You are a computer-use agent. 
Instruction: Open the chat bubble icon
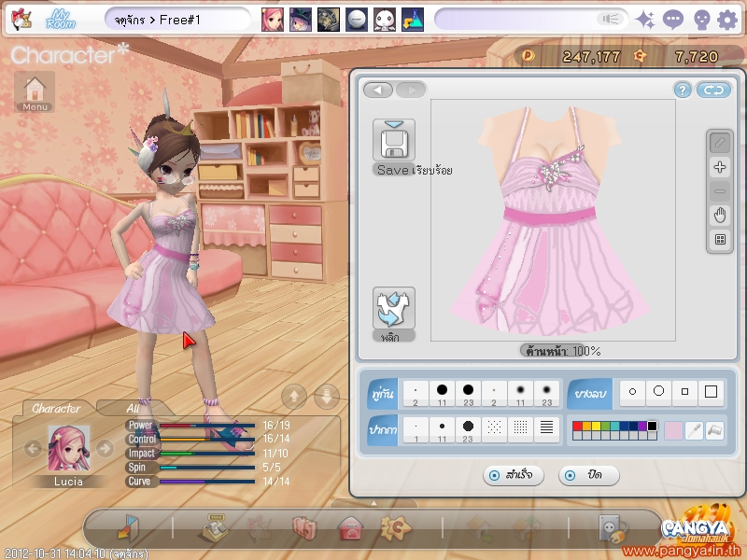click(672, 20)
